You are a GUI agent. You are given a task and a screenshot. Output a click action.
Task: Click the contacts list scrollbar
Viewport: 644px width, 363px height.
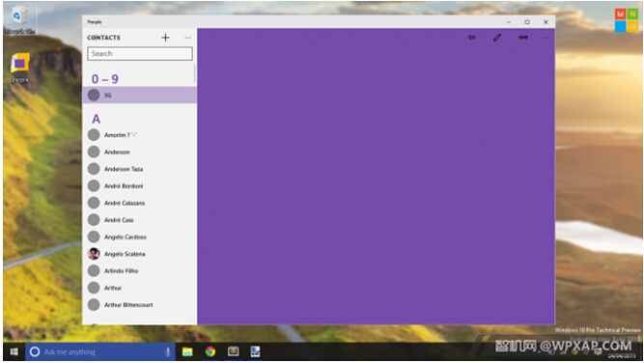pyautogui.click(x=195, y=74)
